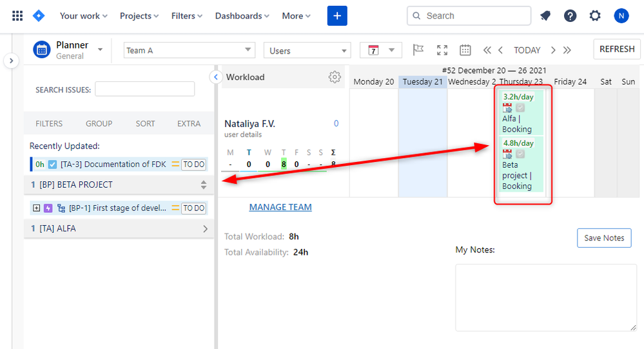
Task: Open Dashboards dropdown menu
Action: pyautogui.click(x=242, y=16)
